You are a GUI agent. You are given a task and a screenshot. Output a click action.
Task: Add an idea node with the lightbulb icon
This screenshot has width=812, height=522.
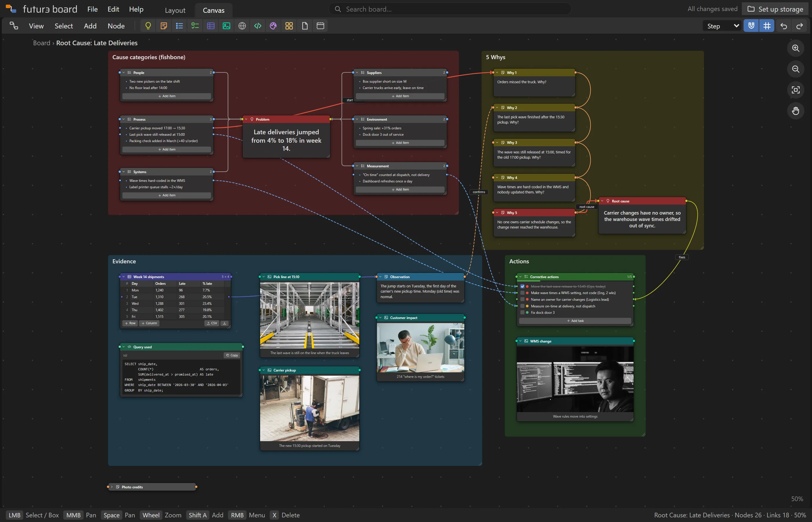[148, 26]
